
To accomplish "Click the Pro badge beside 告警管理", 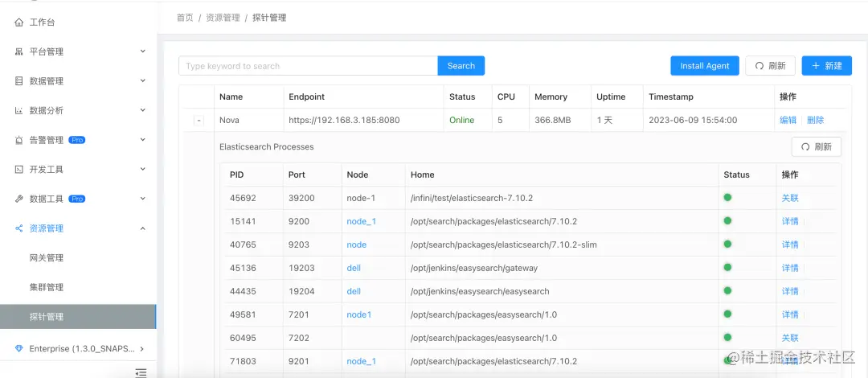I will (77, 140).
